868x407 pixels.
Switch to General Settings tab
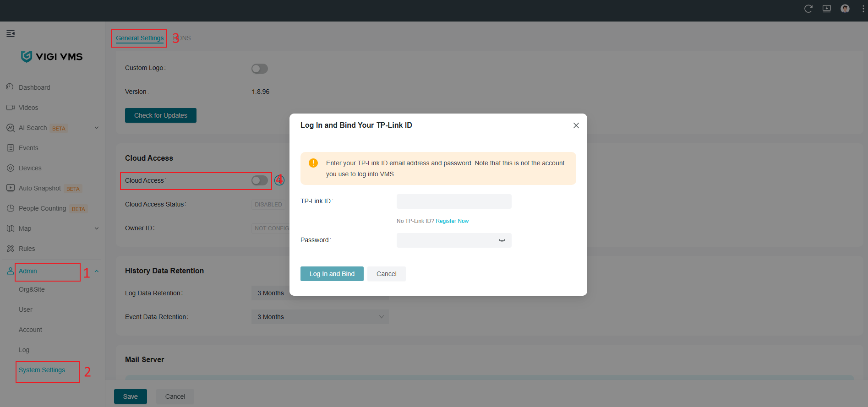pyautogui.click(x=140, y=38)
